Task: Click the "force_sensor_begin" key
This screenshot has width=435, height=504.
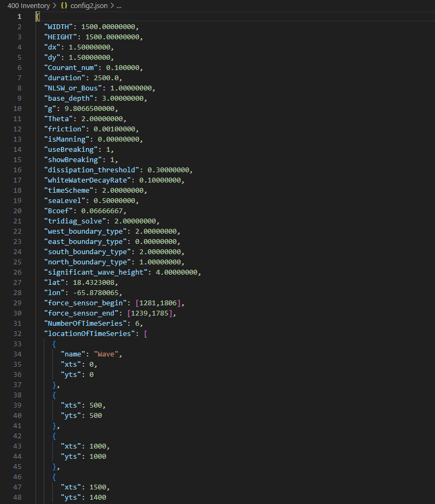Action: coord(85,303)
